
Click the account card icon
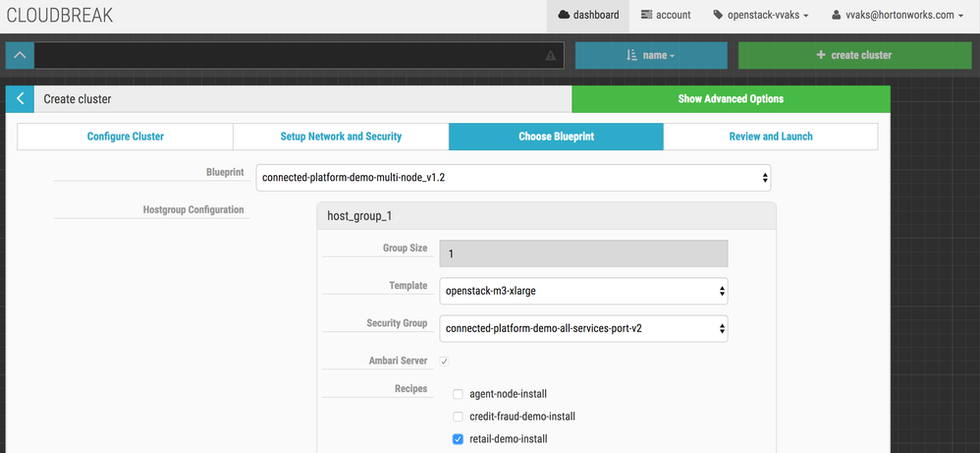pyautogui.click(x=646, y=15)
